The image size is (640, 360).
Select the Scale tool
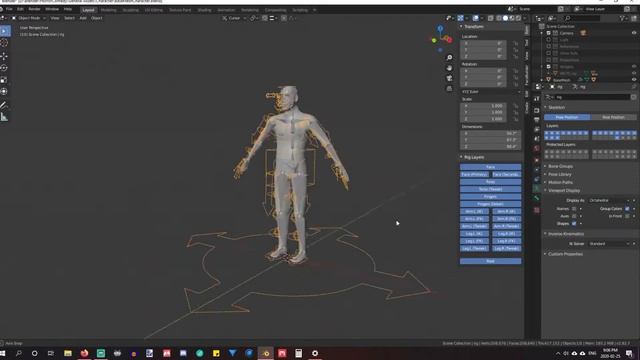click(x=4, y=80)
